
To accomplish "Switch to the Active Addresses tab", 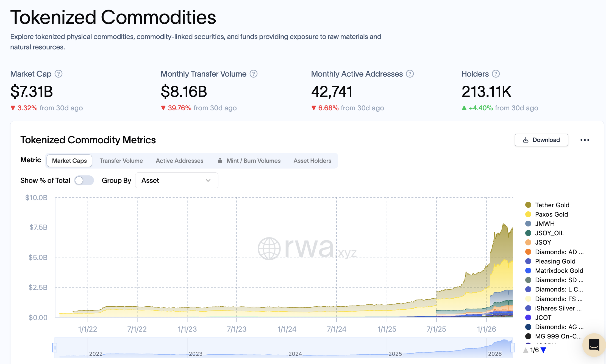I will click(180, 161).
